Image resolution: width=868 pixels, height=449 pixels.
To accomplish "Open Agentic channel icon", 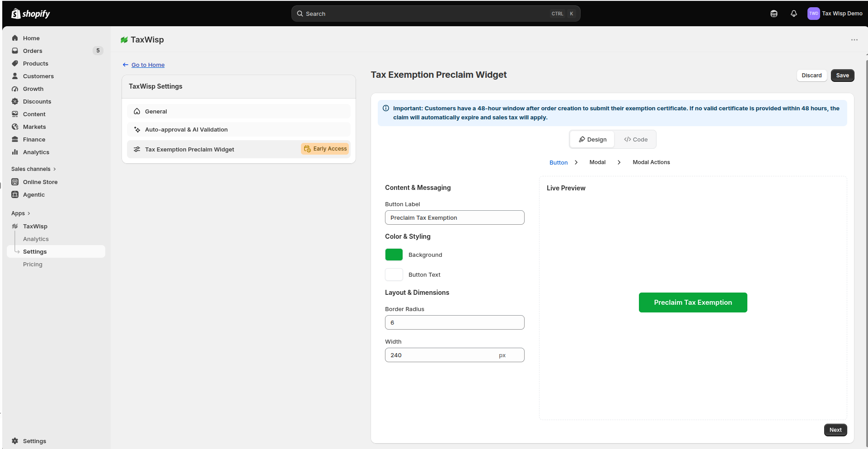I will (15, 194).
